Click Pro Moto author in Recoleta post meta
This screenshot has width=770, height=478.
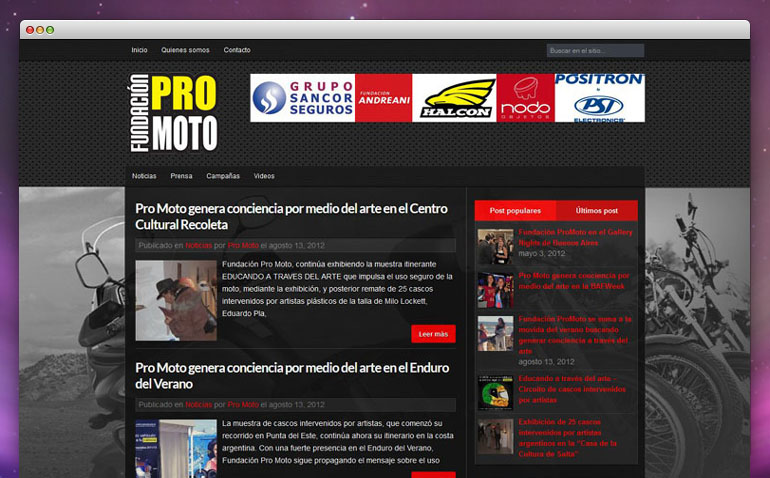tap(243, 245)
